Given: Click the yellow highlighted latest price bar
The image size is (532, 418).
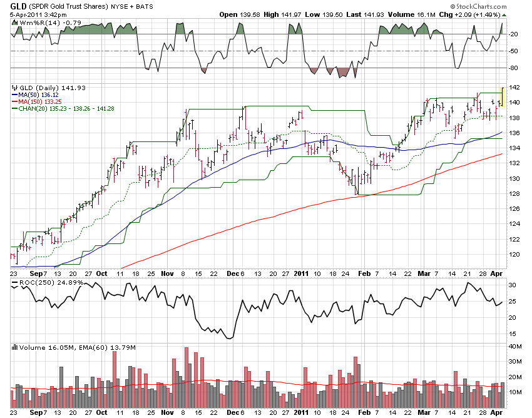Looking at the screenshot, I should coord(503,97).
